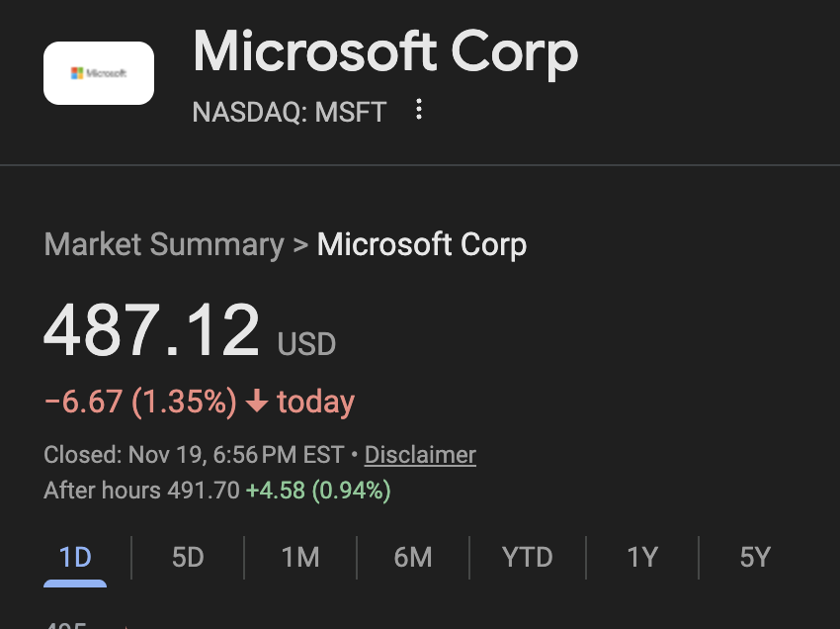Select the 6M time range tab
Screen dimensions: 840x629
point(413,558)
